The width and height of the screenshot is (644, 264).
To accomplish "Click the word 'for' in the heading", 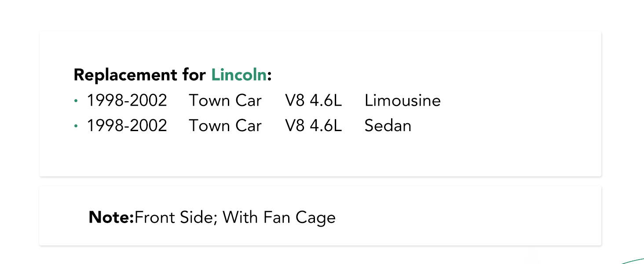I will [x=194, y=75].
